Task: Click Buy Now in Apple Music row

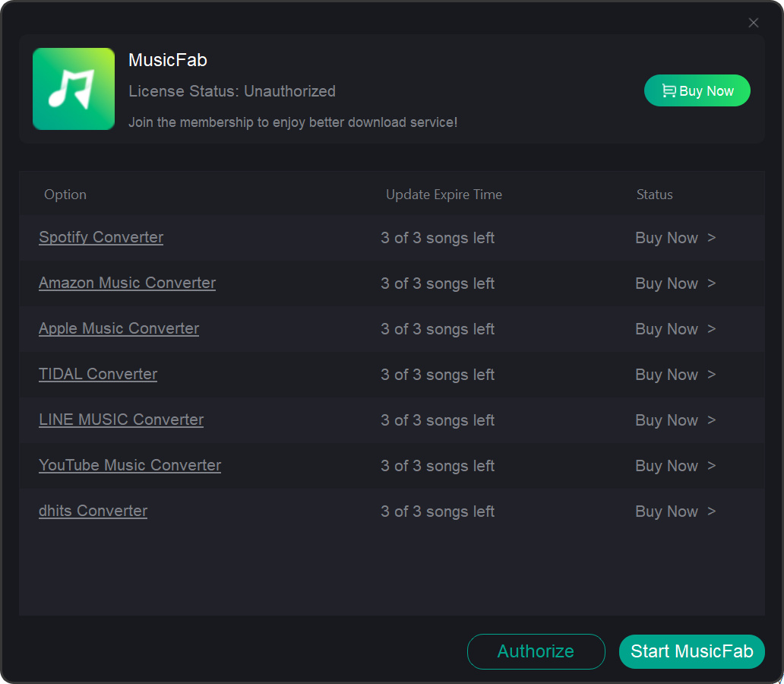Action: (675, 329)
